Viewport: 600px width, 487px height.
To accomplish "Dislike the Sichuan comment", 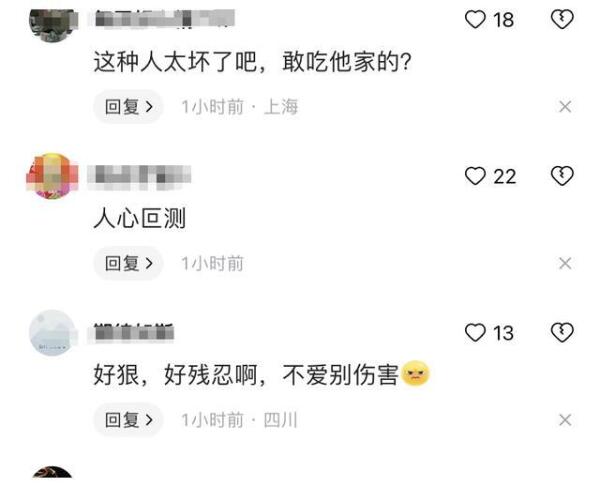I will pyautogui.click(x=562, y=332).
